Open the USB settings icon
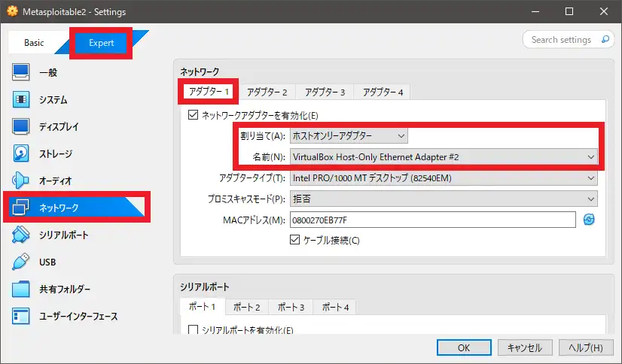Viewport: 622px width, 364px height. [21, 262]
